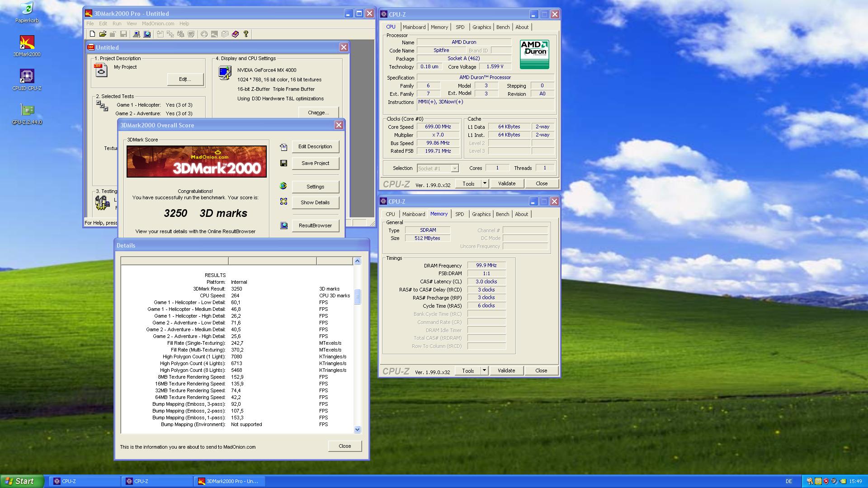Select the GPU-Z.2.44.0 desktop icon

pos(27,114)
